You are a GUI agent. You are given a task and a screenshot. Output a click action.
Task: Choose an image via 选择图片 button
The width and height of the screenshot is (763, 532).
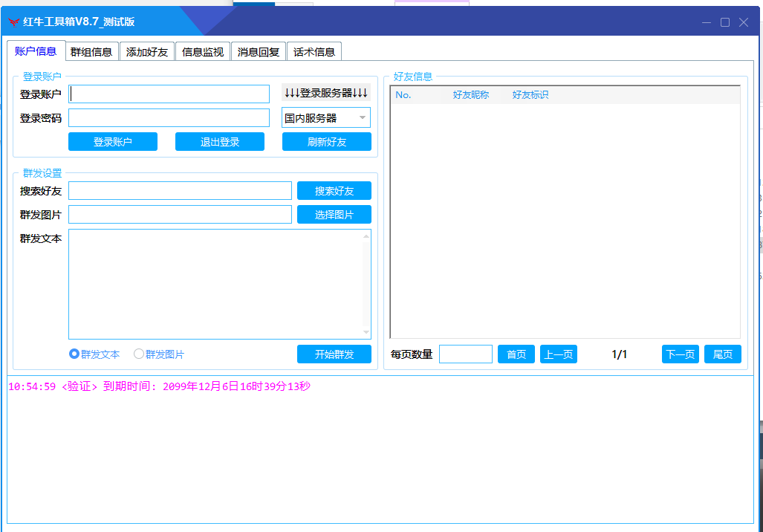334,215
